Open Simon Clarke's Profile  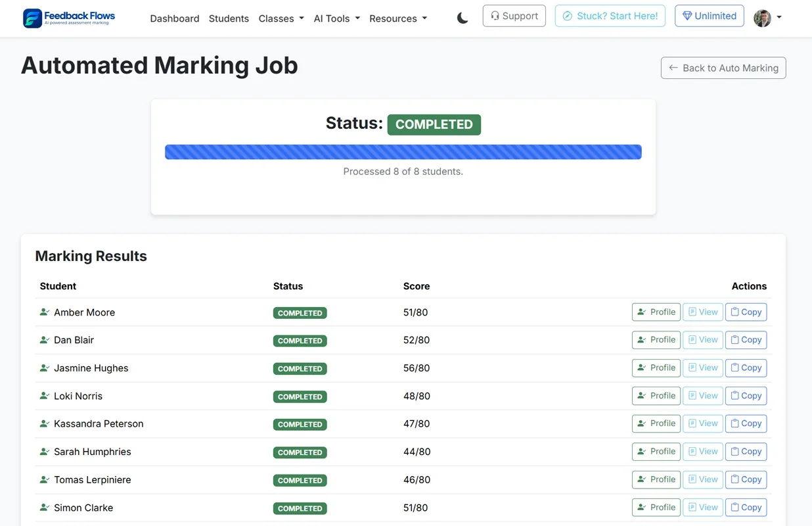(x=656, y=508)
